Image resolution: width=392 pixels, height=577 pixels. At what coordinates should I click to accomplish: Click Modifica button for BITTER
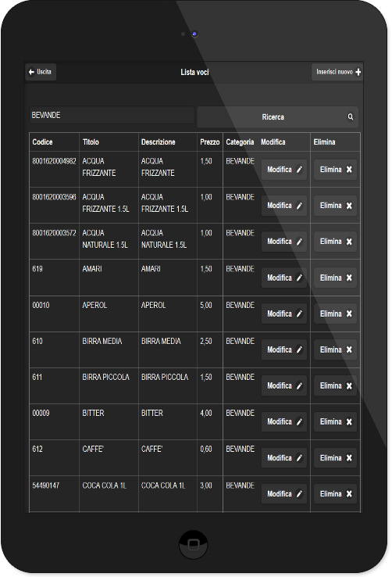(284, 421)
